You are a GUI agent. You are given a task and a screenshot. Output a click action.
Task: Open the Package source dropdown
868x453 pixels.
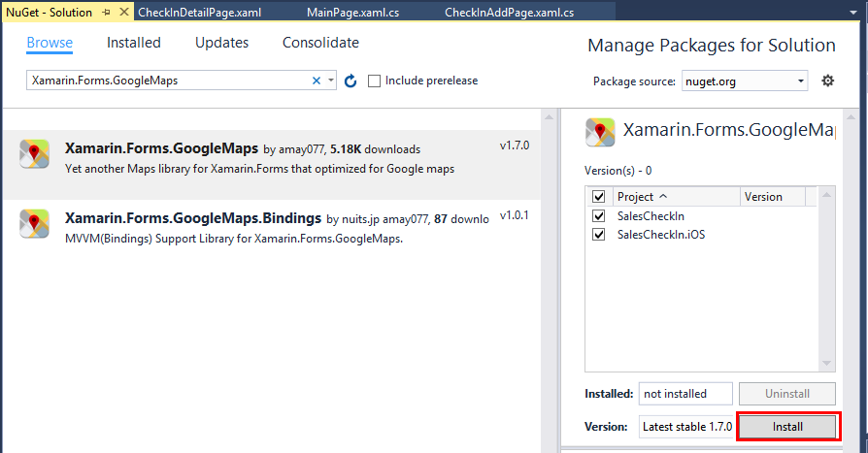(745, 81)
